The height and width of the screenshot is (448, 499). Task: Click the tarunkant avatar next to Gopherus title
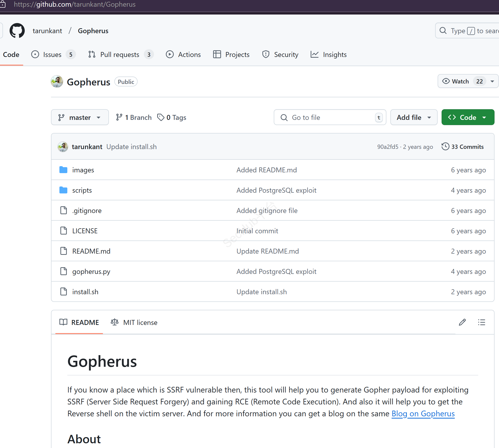57,82
